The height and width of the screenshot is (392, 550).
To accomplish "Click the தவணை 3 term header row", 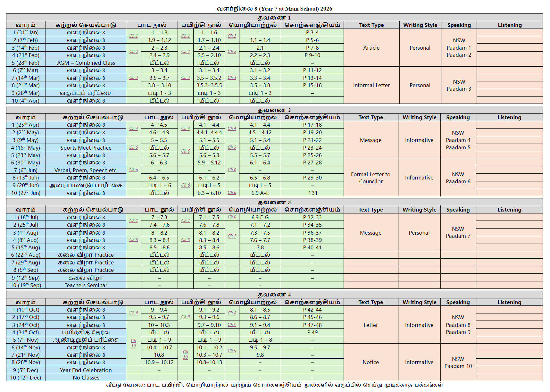I will tap(274, 202).
